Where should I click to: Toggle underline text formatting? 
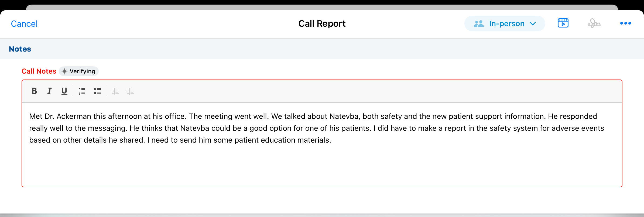click(64, 91)
